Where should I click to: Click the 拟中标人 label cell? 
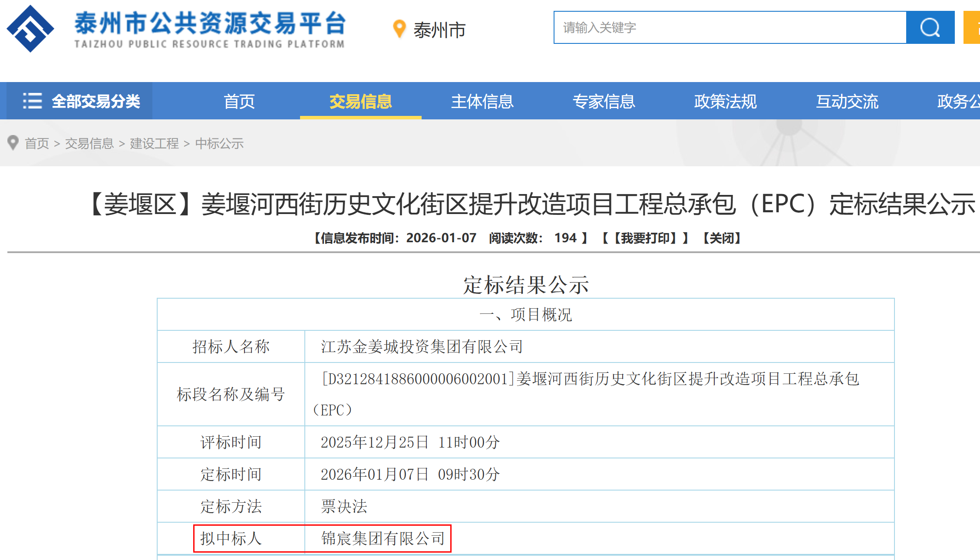pos(231,538)
